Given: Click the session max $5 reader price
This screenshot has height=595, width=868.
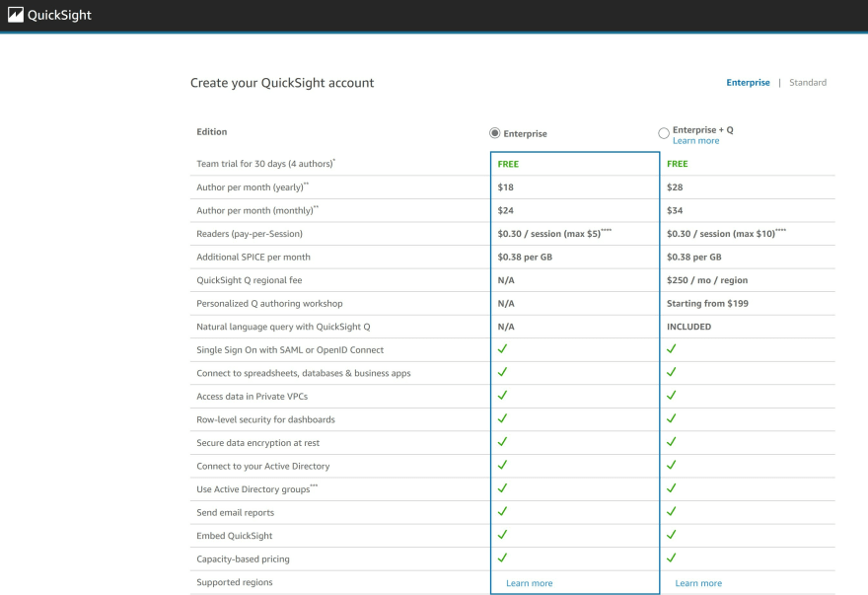Looking at the screenshot, I should [x=554, y=233].
